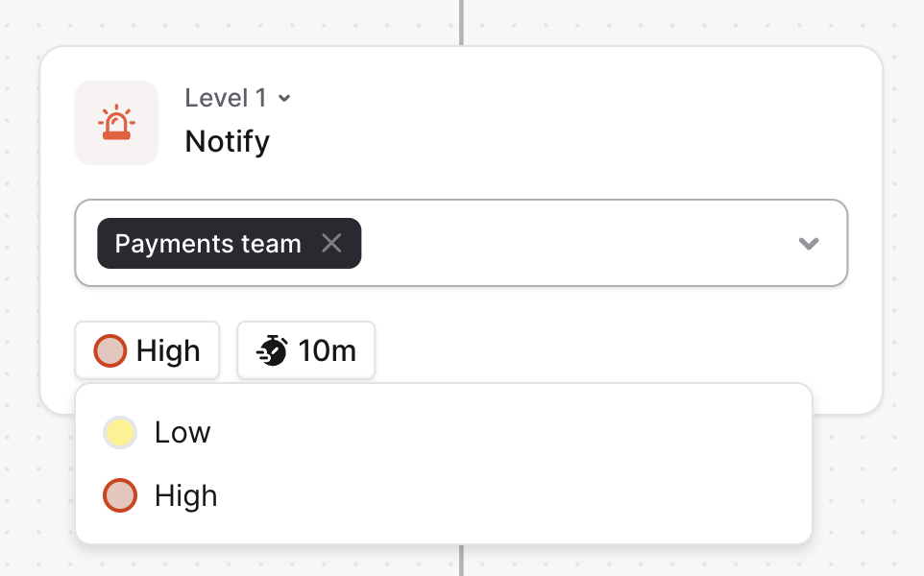This screenshot has height=576, width=924.
Task: Click the connector line above the card
Action: [461, 21]
